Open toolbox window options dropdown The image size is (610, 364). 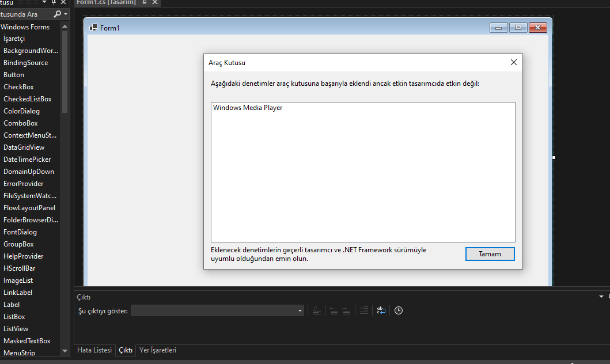44,2
